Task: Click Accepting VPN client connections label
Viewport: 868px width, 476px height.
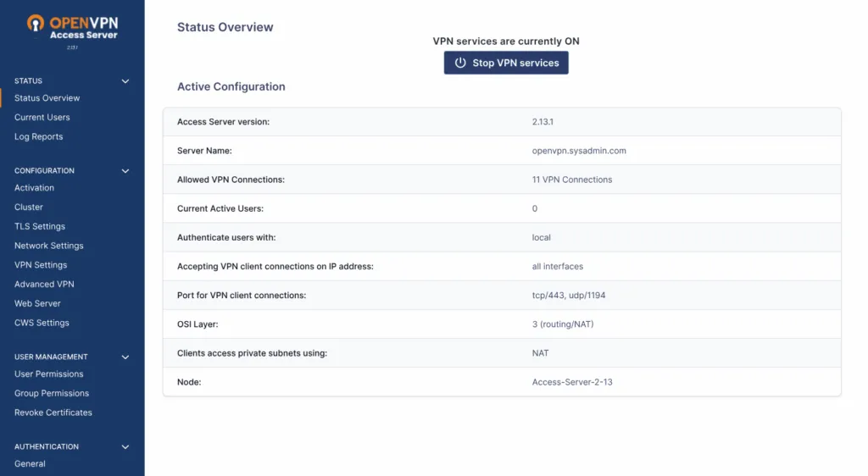Action: pyautogui.click(x=275, y=267)
